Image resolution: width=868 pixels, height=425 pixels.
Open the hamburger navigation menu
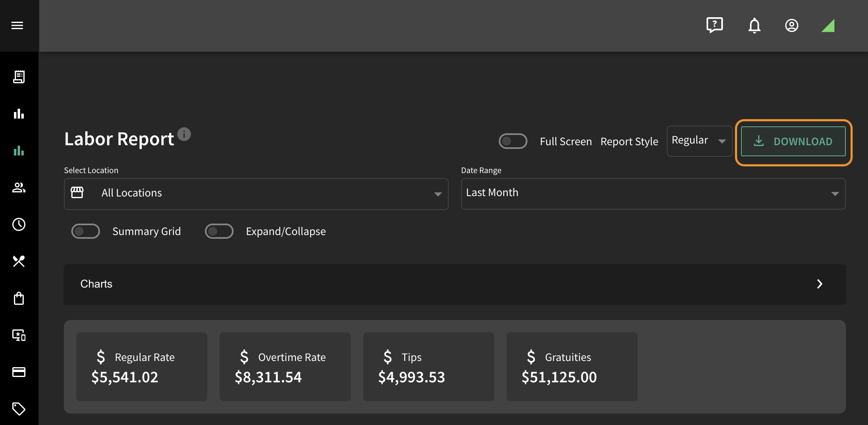(x=17, y=25)
